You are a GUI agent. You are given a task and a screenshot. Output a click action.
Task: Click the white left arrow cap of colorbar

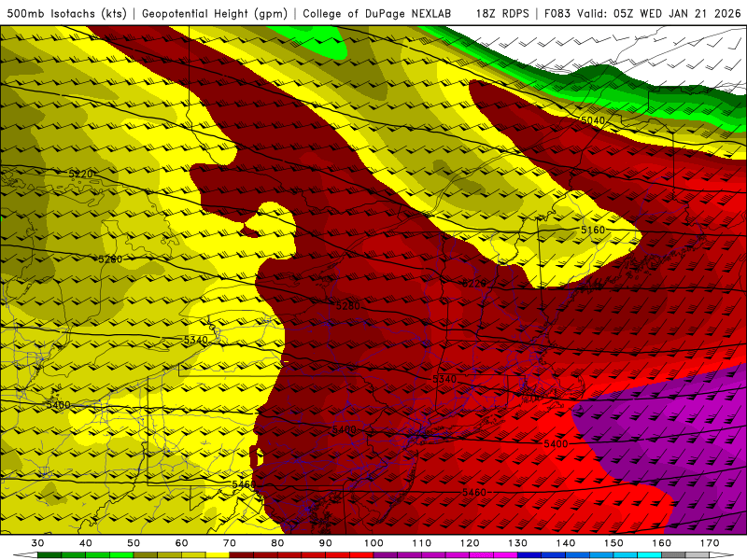click(x=25, y=555)
